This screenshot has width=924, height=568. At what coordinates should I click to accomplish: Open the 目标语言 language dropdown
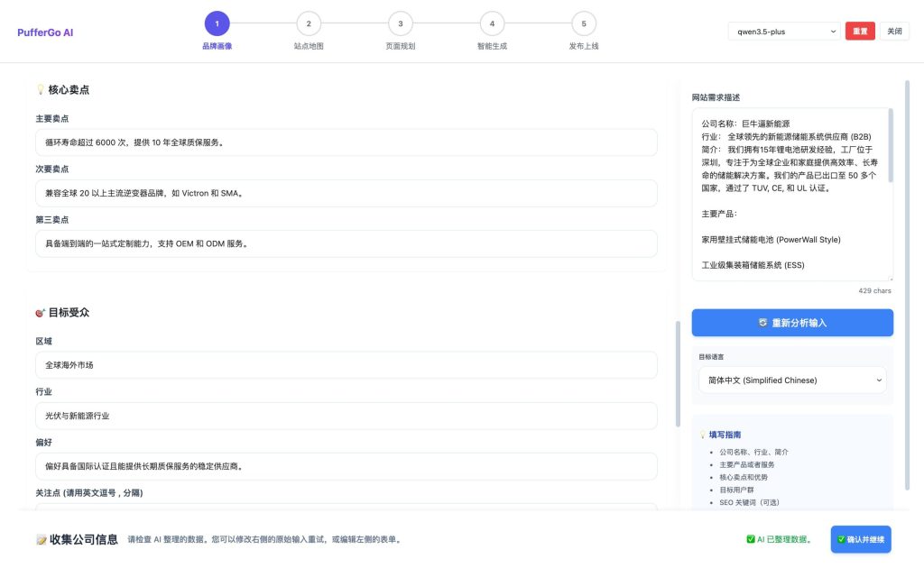[791, 380]
